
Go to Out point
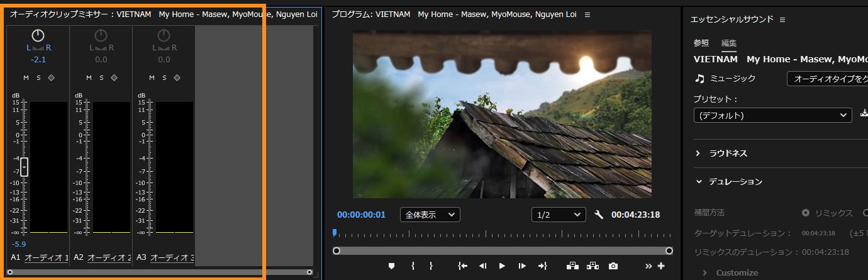(x=543, y=266)
